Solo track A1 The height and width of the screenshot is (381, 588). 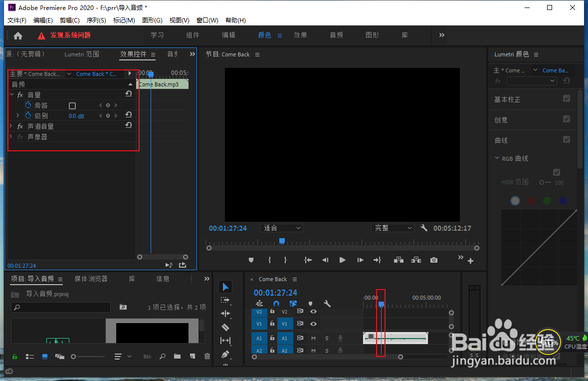327,338
